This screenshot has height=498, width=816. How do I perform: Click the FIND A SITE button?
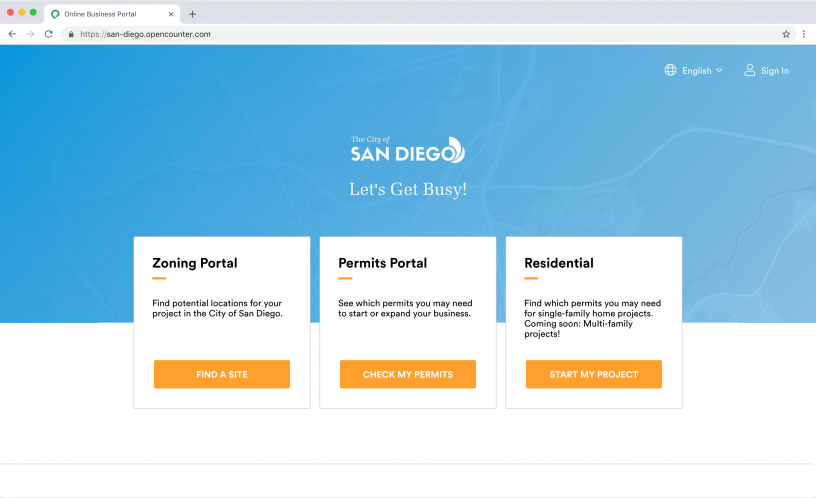(x=222, y=374)
